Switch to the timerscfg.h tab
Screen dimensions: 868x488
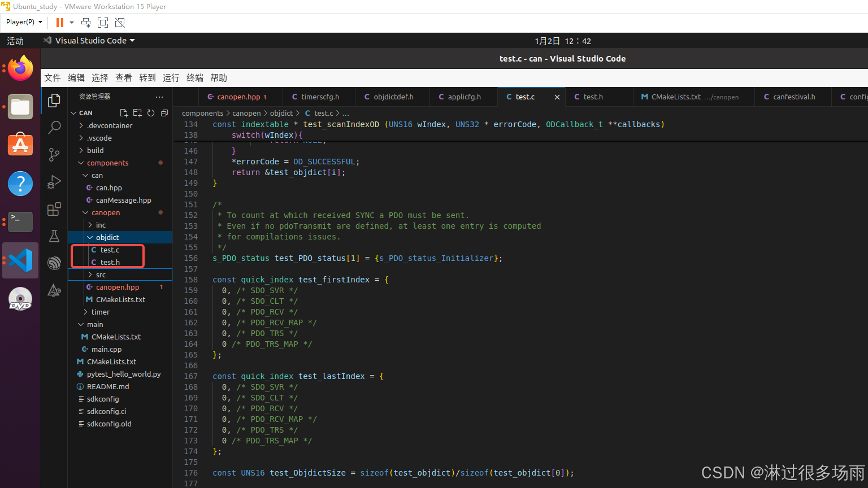319,97
